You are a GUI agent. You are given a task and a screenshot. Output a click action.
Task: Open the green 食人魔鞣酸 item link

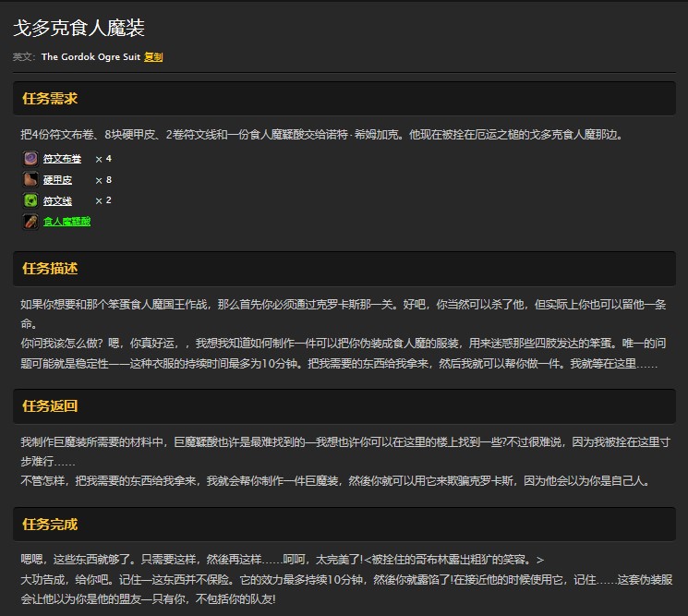click(x=66, y=222)
